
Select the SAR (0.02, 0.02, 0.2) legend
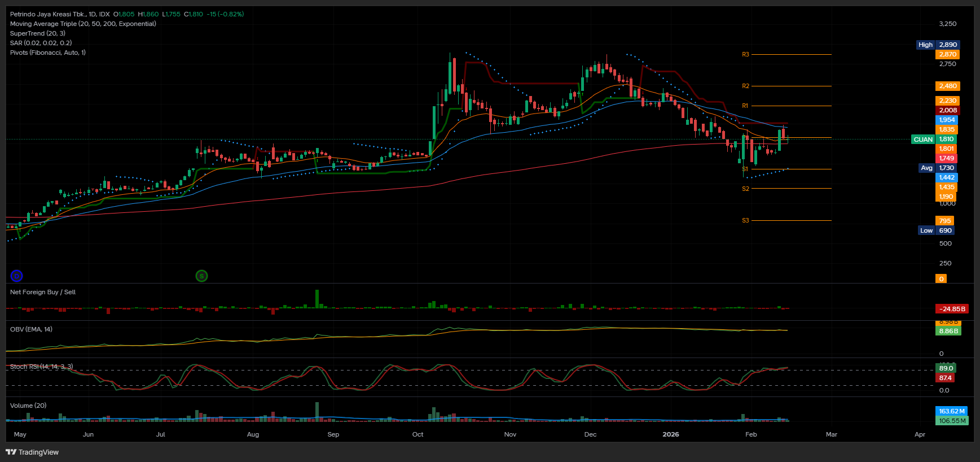(x=41, y=43)
